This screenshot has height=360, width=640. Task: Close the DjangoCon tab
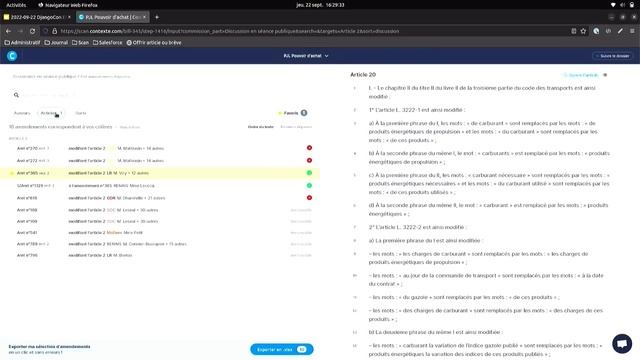tap(69, 17)
